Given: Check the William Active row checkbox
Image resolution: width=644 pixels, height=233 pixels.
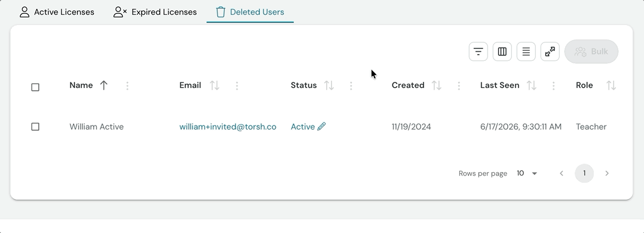Looking at the screenshot, I should tap(35, 127).
